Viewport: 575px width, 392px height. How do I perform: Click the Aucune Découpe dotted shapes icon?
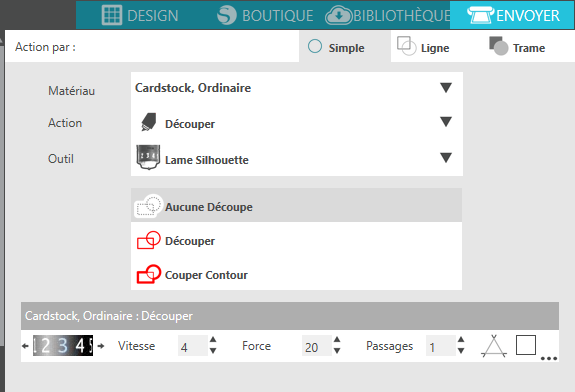point(149,206)
